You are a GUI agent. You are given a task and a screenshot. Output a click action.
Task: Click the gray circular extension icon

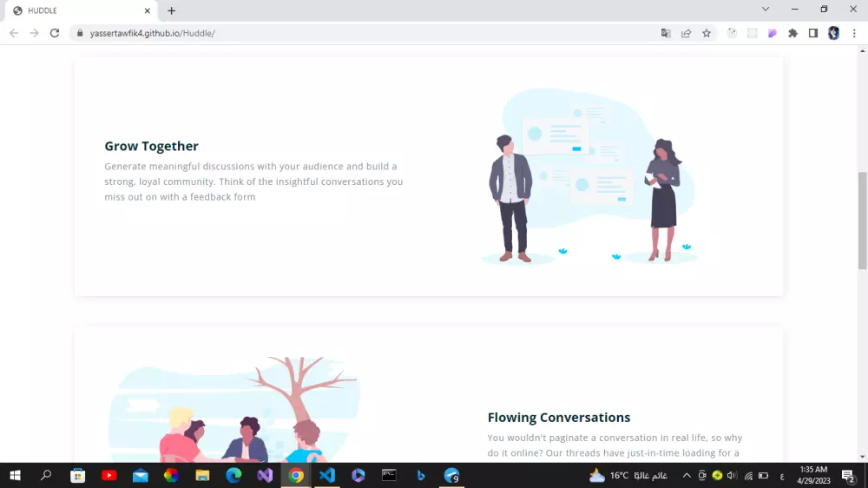click(732, 33)
